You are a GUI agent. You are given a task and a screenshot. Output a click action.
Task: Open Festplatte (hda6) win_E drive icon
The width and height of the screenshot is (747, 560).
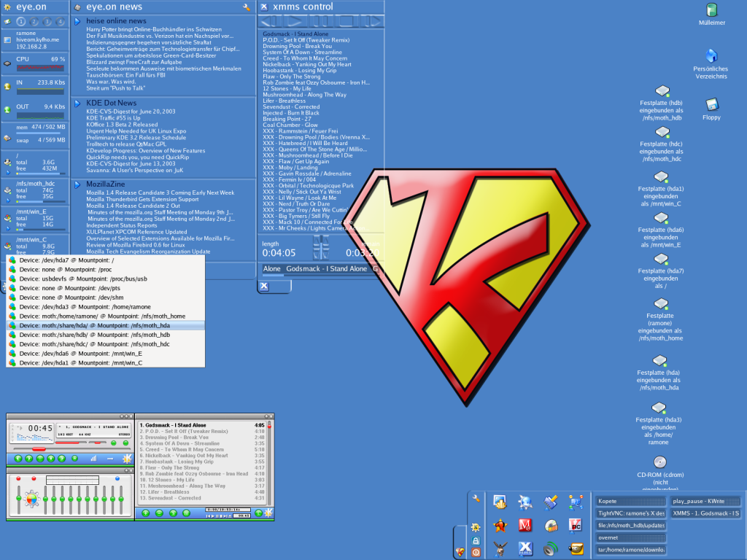point(661,217)
